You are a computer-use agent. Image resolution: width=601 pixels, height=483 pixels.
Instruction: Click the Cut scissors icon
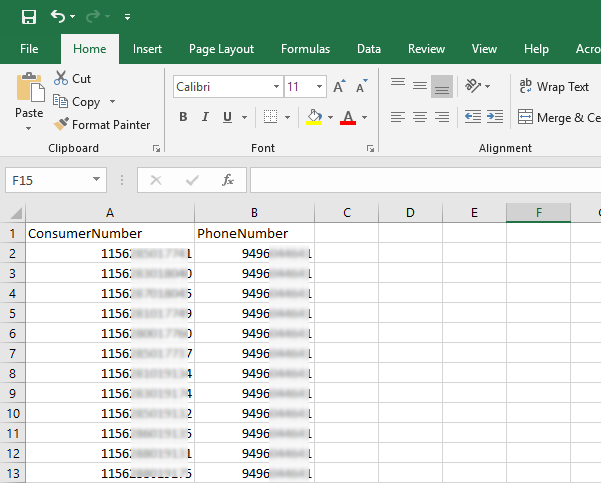(60, 78)
